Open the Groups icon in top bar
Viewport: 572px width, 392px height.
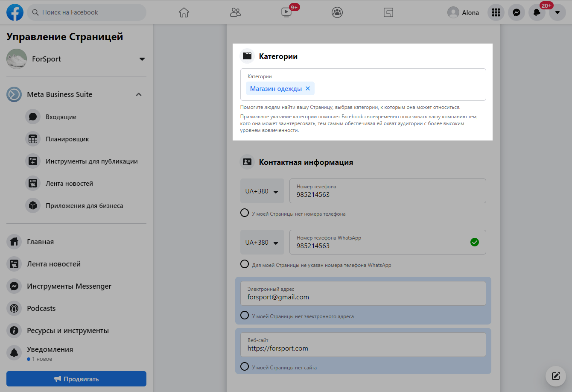337,12
